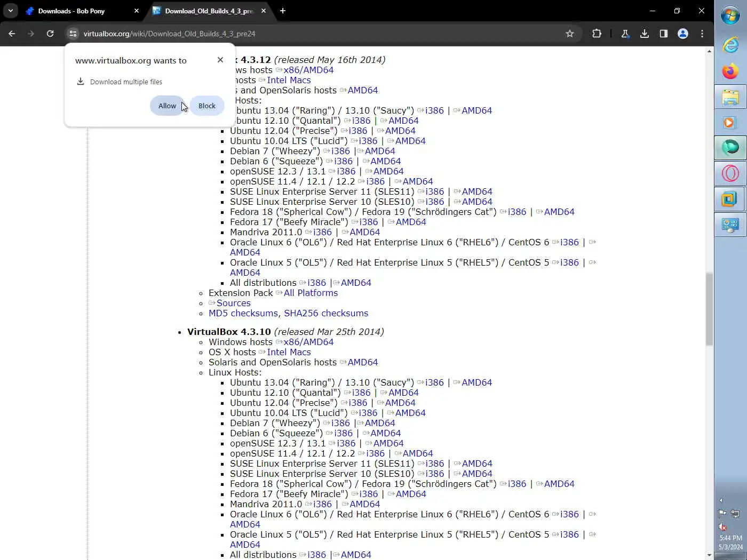This screenshot has height=560, width=747.
Task: Open the Chrome profile avatar
Action: coord(683,34)
